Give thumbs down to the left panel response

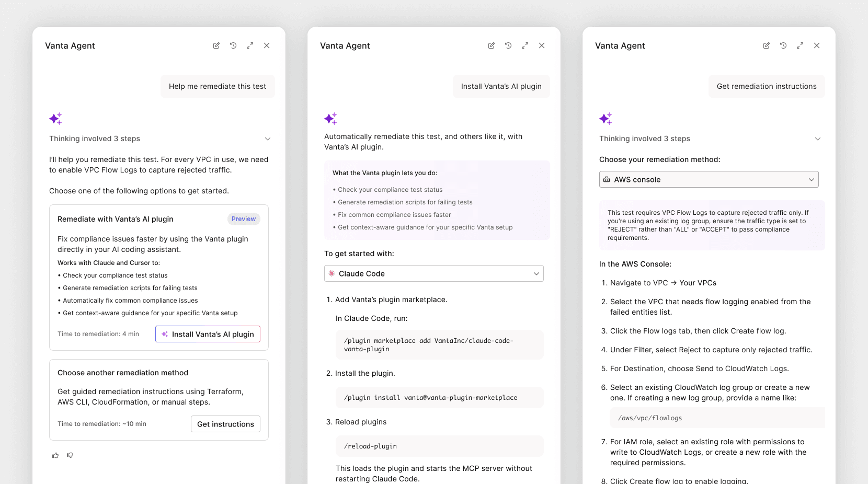(x=70, y=455)
